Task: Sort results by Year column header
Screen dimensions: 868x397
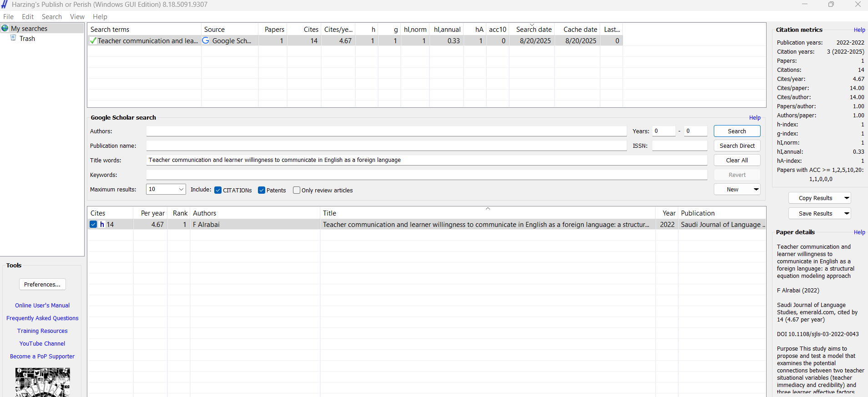Action: click(667, 213)
